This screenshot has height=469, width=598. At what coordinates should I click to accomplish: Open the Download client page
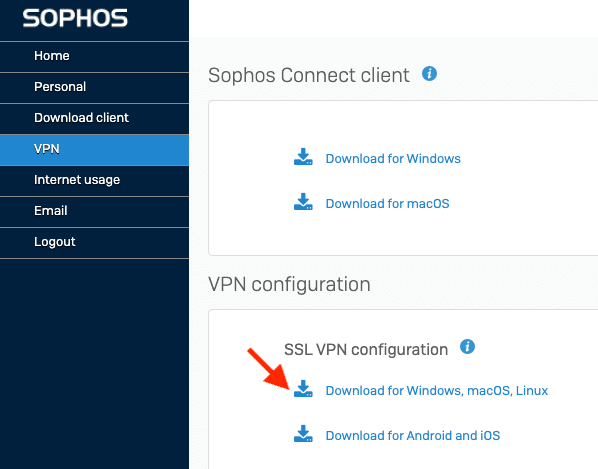pyautogui.click(x=94, y=119)
